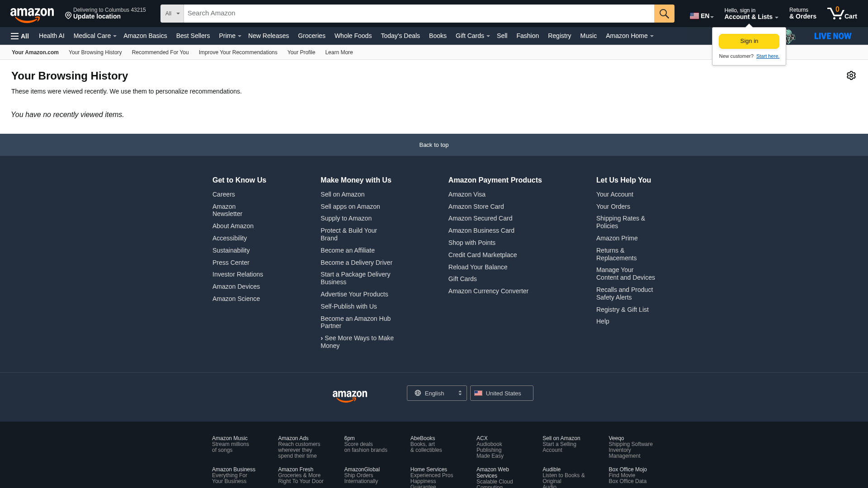Go to Health AI
The image size is (868, 488).
click(x=52, y=36)
